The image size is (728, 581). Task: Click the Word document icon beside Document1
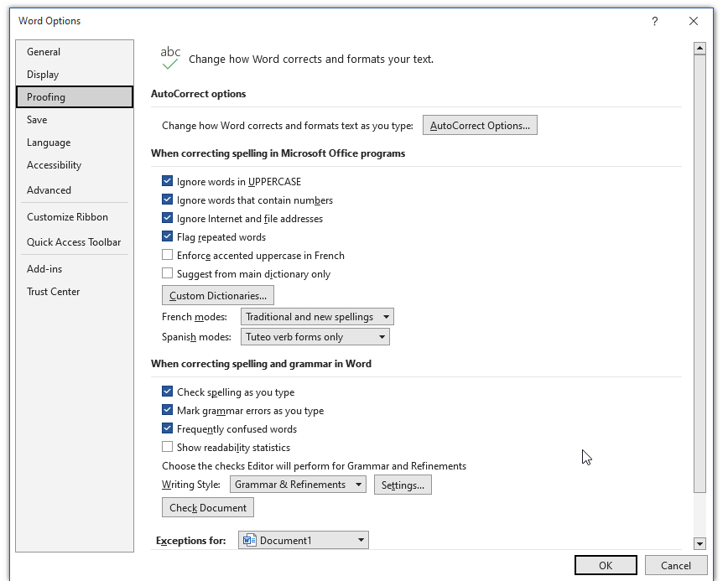(249, 540)
